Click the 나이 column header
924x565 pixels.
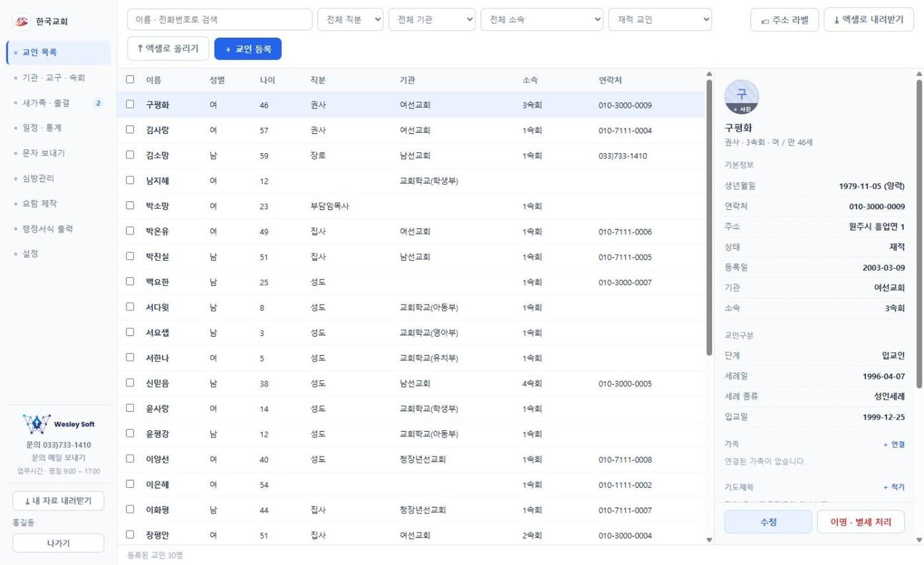(x=267, y=80)
